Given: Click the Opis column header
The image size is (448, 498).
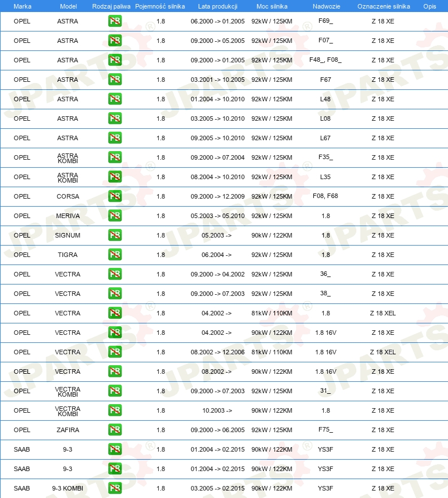Looking at the screenshot, I should pos(430,6).
